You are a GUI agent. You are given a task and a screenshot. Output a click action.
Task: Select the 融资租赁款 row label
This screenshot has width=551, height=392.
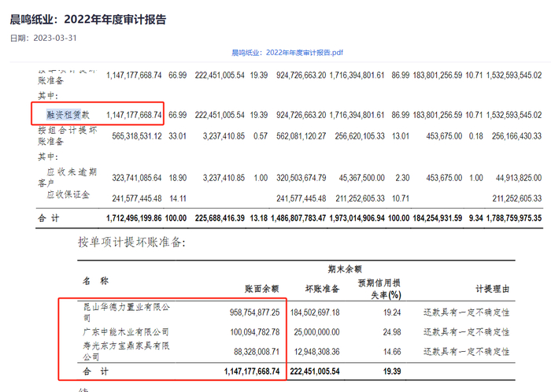pyautogui.click(x=68, y=115)
